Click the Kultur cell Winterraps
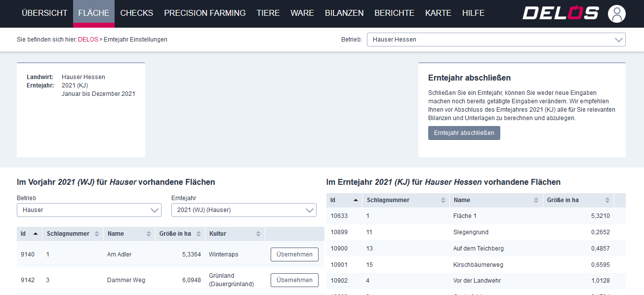The width and height of the screenshot is (644, 295). click(x=224, y=254)
